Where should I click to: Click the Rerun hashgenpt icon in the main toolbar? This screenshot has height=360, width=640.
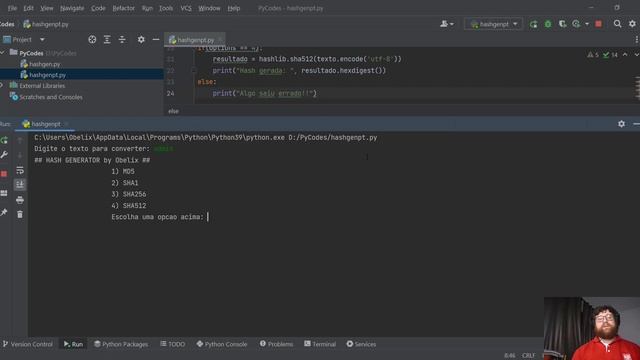[x=533, y=24]
